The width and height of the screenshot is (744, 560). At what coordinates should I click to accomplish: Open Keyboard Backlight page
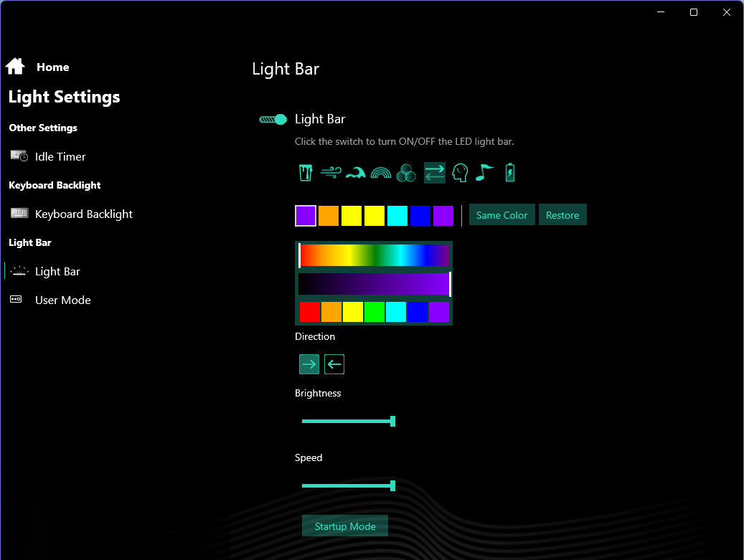click(x=83, y=214)
